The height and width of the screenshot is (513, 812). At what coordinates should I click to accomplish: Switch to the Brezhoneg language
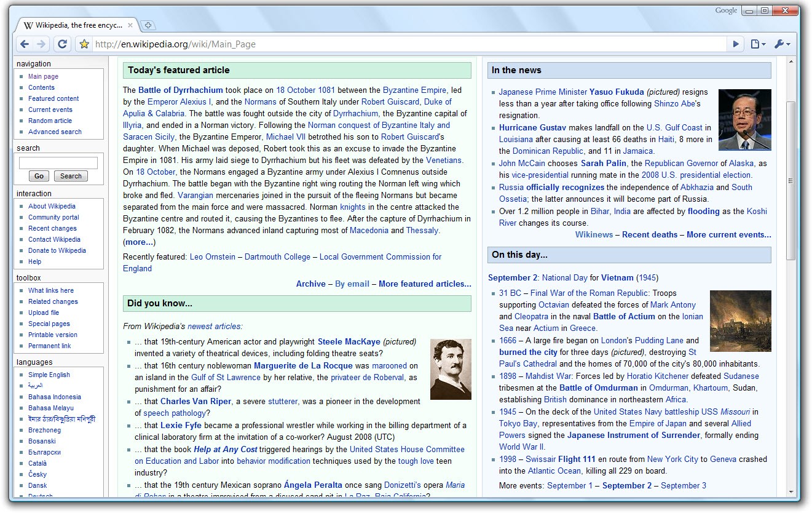click(x=44, y=430)
